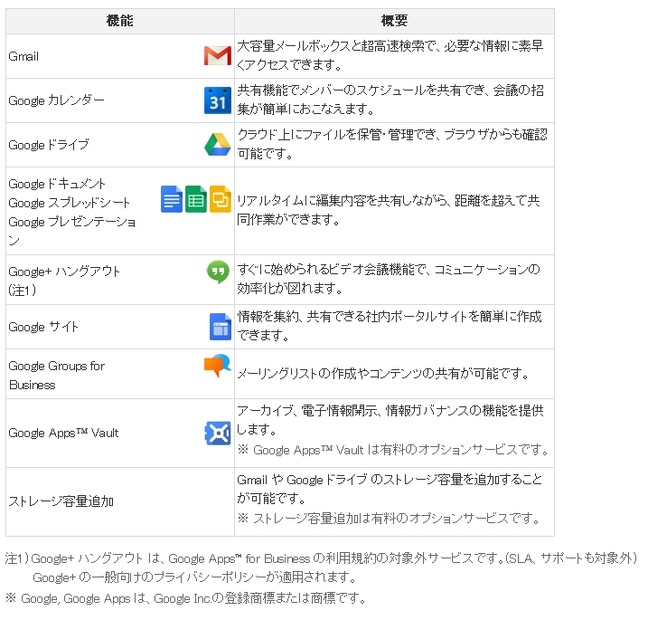Click the blue Google Docs icon
Viewport: 648px width, 620px height.
[172, 199]
